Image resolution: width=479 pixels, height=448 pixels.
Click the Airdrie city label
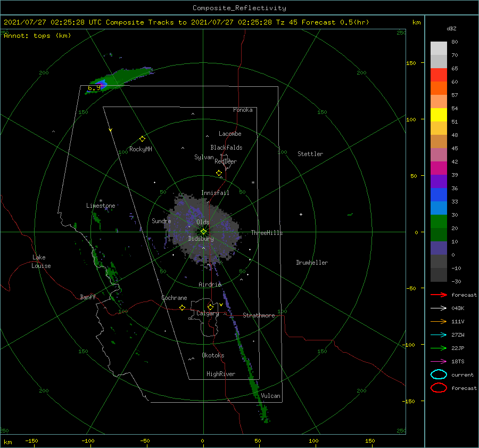(210, 284)
